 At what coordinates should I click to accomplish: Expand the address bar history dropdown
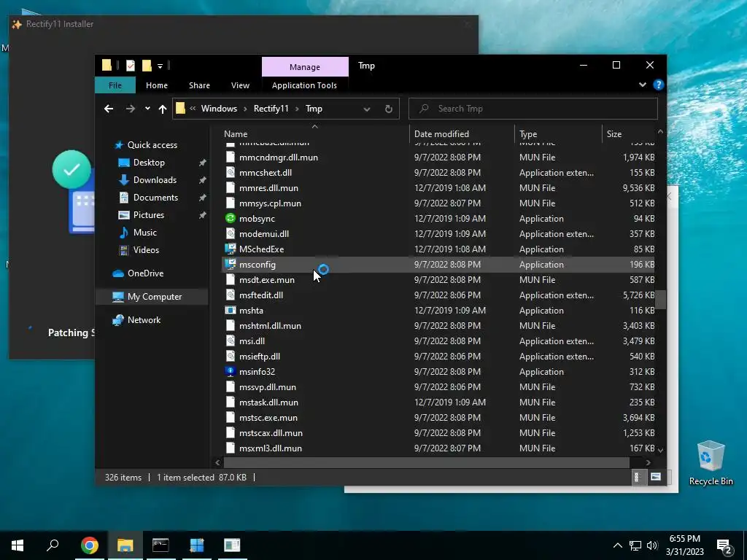(x=367, y=109)
